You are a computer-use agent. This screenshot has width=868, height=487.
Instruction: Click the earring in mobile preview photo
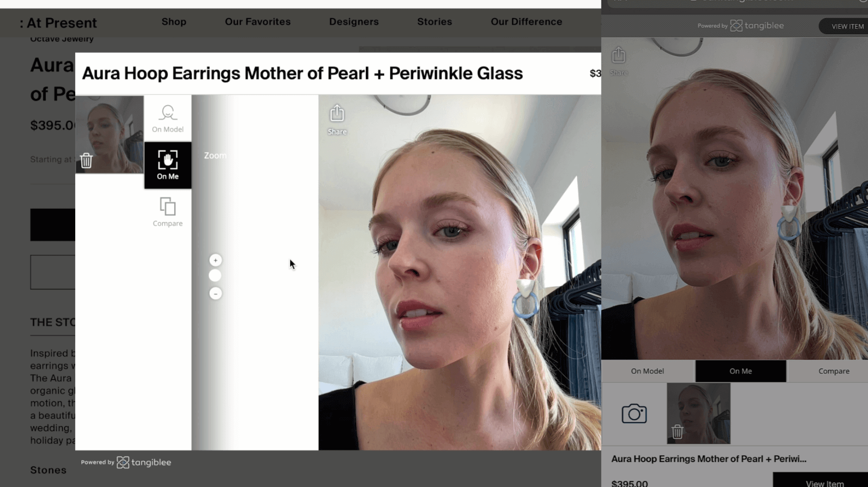coord(789,222)
